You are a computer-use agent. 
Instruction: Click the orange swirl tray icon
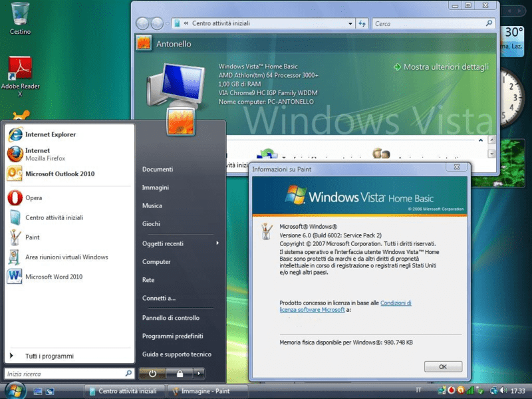coord(461,390)
